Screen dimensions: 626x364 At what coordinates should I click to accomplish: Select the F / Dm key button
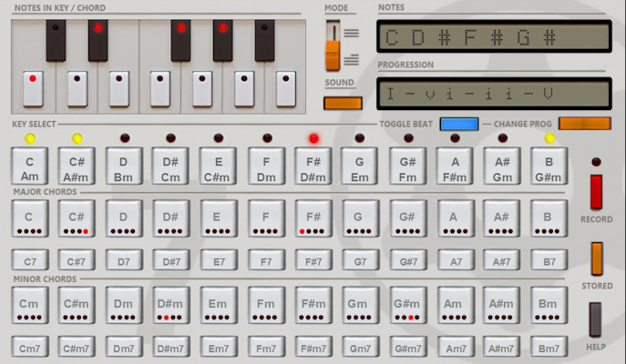pos(266,166)
